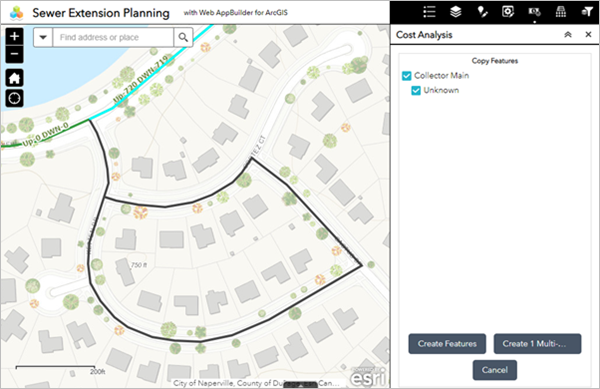Uncheck the Collector Main checkbox

(x=406, y=76)
